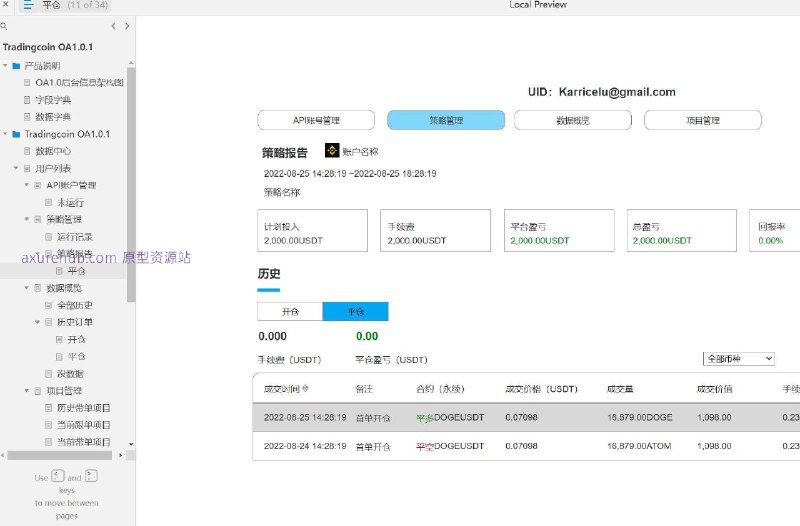Open the 字段字典 page
This screenshot has width=800, height=526.
53,99
